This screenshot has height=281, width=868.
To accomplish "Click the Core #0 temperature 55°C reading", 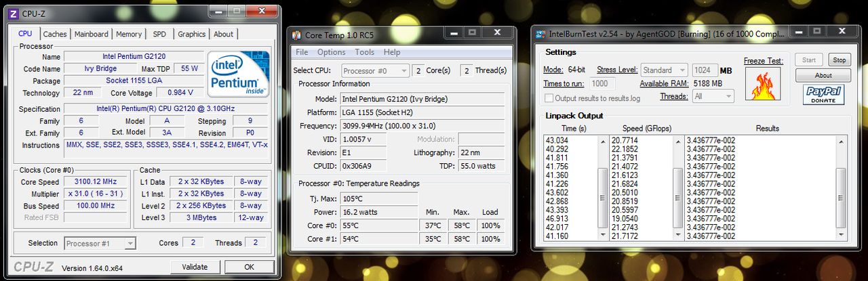I will click(378, 225).
